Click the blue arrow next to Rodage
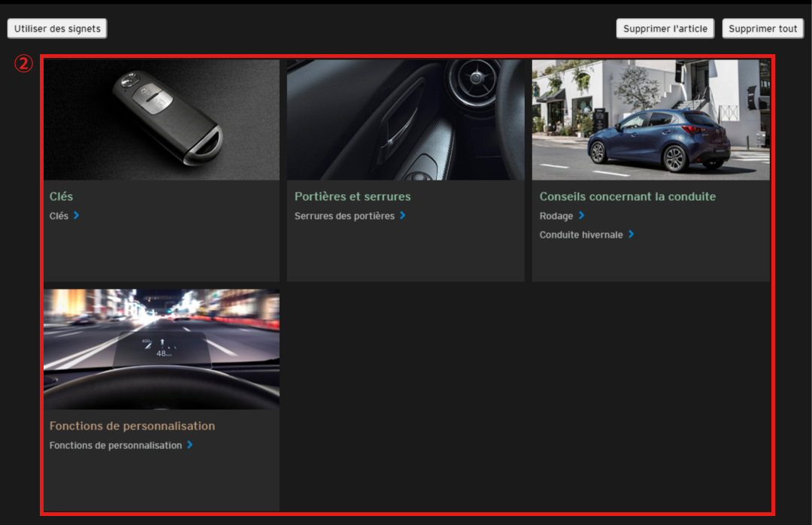 pos(582,216)
